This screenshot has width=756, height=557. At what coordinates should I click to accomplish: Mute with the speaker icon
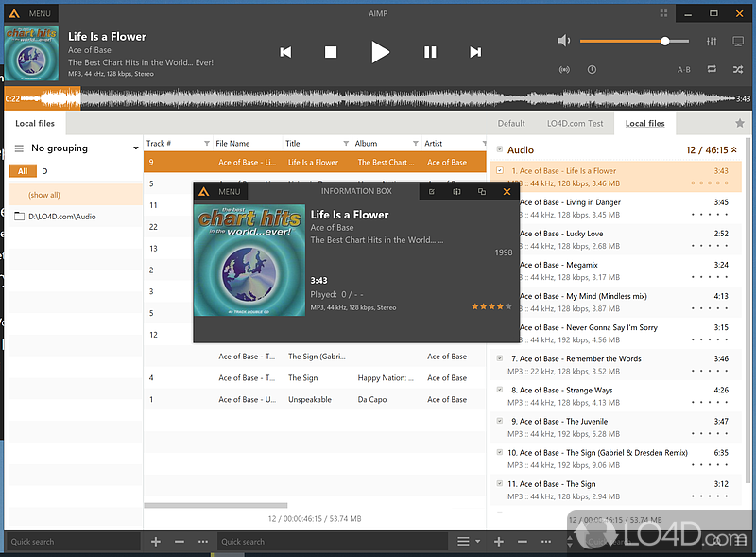pyautogui.click(x=563, y=41)
